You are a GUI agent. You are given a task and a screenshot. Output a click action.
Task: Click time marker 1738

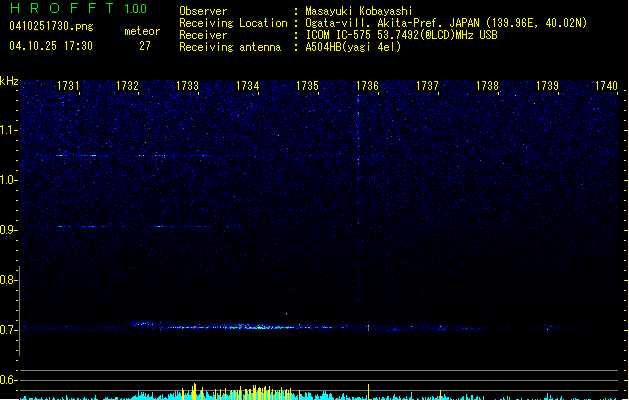[487, 86]
